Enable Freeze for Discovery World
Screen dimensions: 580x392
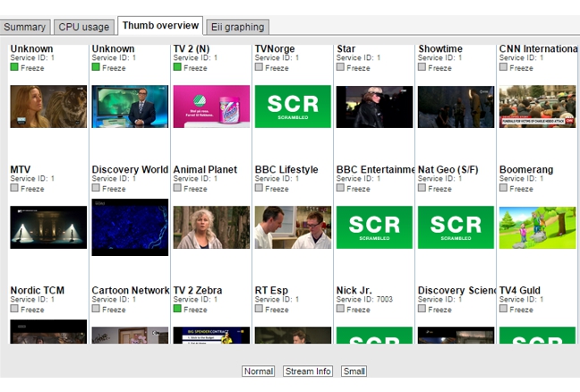click(96, 187)
